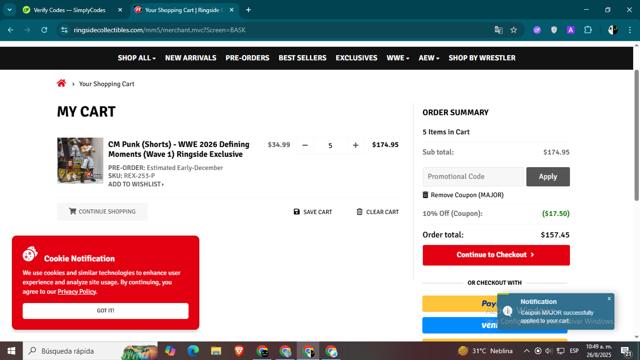Click the Windows search box
The height and width of the screenshot is (360, 640).
point(90,351)
